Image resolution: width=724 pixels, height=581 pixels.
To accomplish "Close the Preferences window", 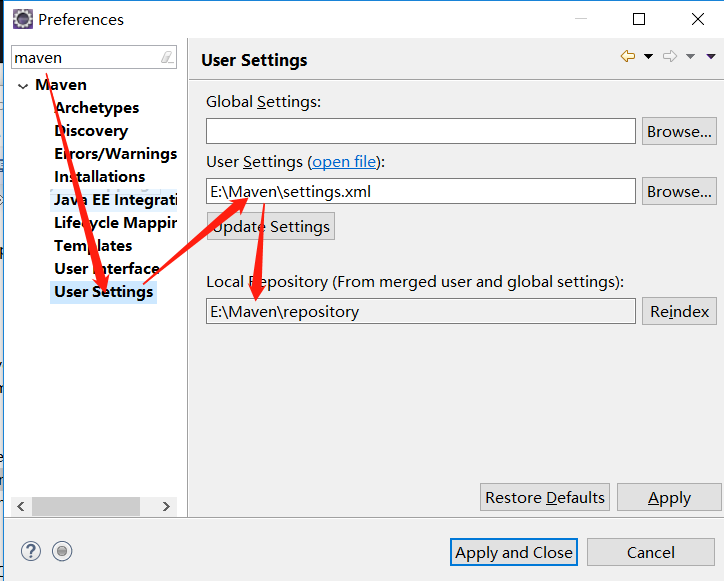I will click(x=698, y=19).
